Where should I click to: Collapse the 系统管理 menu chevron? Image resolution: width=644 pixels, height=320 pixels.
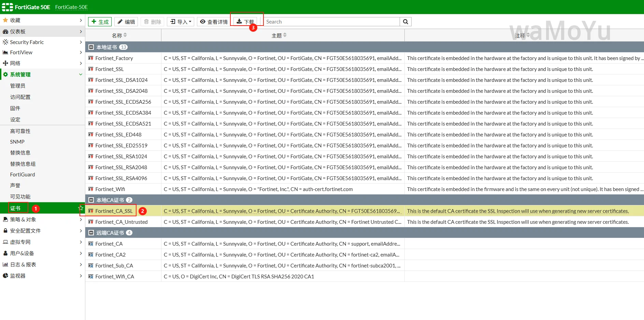pyautogui.click(x=81, y=74)
